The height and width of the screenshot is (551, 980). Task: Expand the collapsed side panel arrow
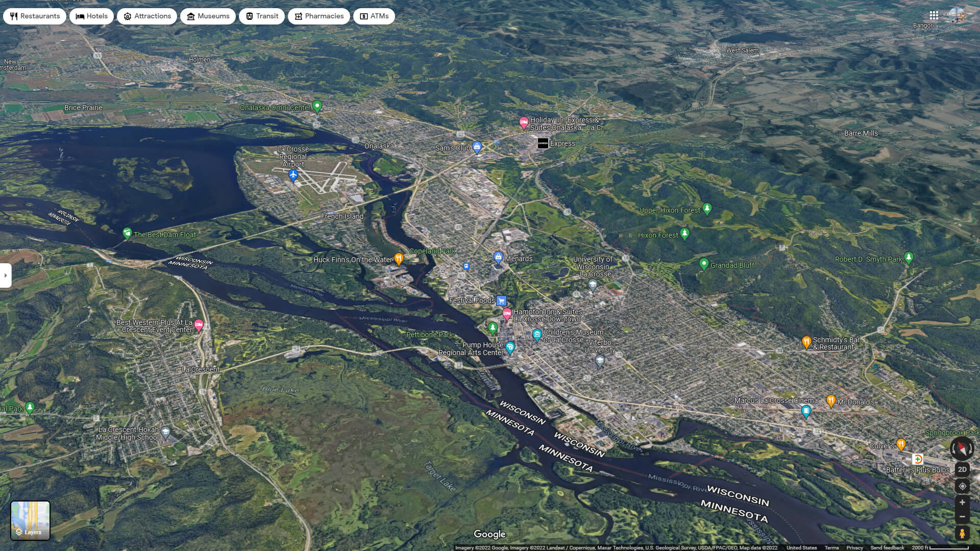6,275
